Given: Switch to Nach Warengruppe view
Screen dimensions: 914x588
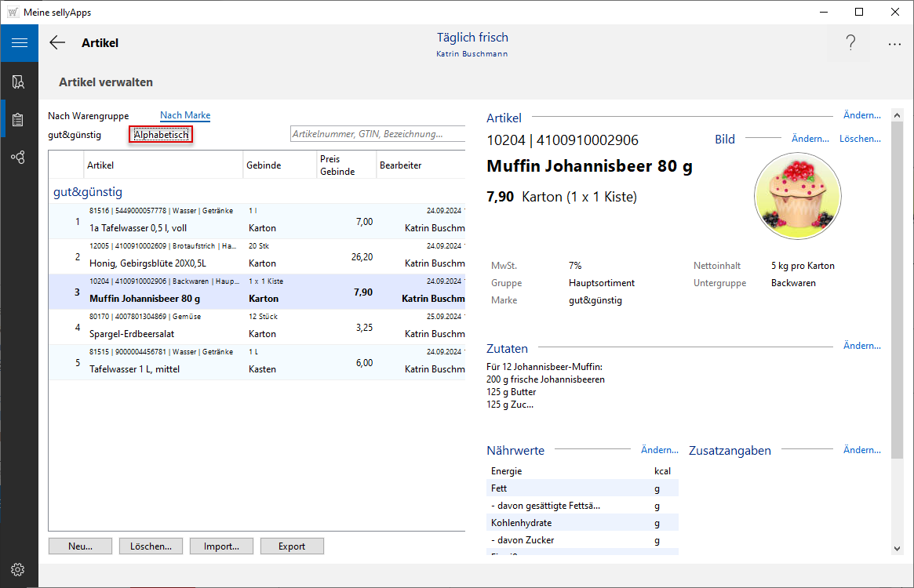Looking at the screenshot, I should coord(88,116).
